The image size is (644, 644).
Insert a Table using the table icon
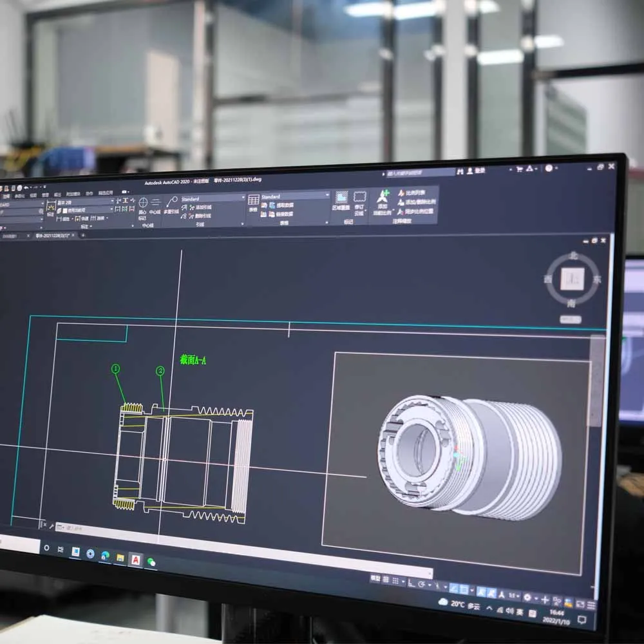253,202
